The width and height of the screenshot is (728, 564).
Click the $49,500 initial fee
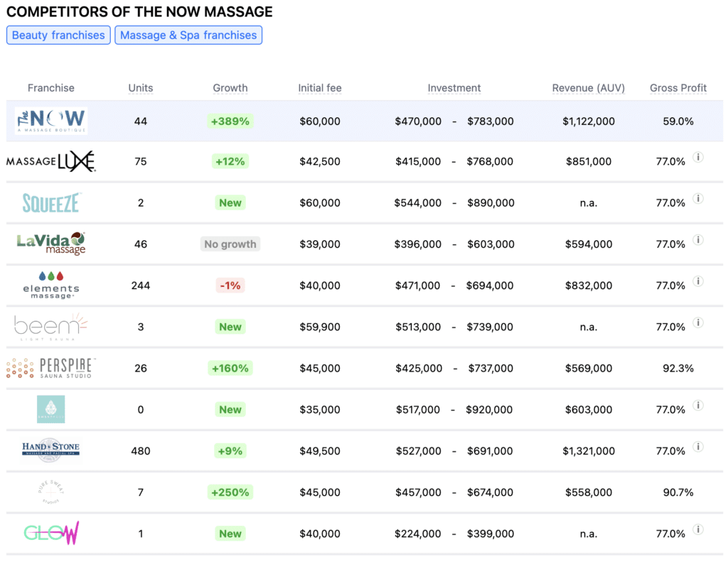pyautogui.click(x=320, y=451)
